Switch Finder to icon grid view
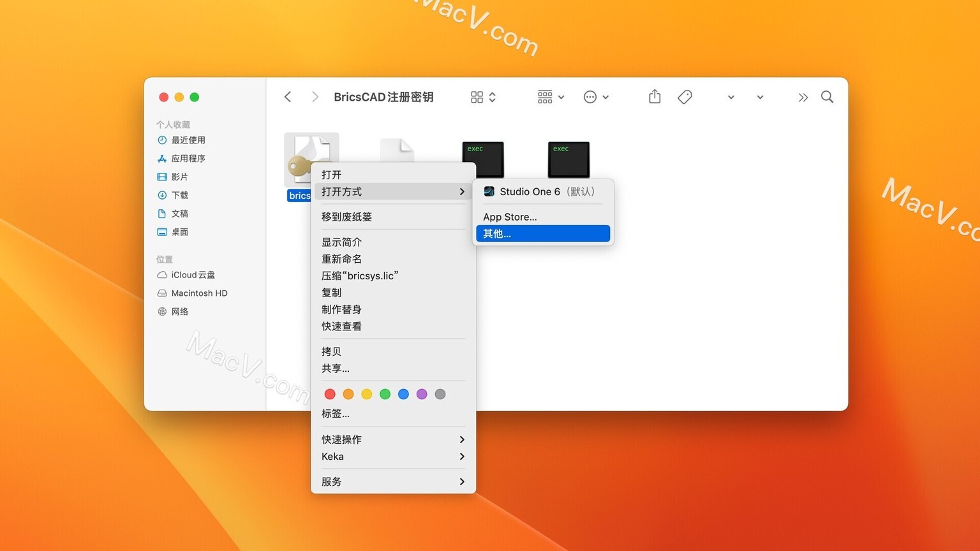The image size is (980, 551). [x=477, y=97]
